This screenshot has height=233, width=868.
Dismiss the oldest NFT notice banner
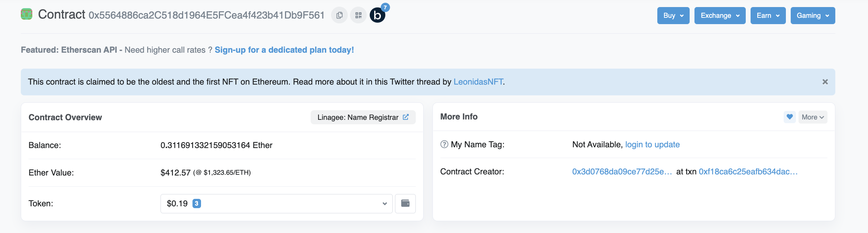[x=825, y=82]
